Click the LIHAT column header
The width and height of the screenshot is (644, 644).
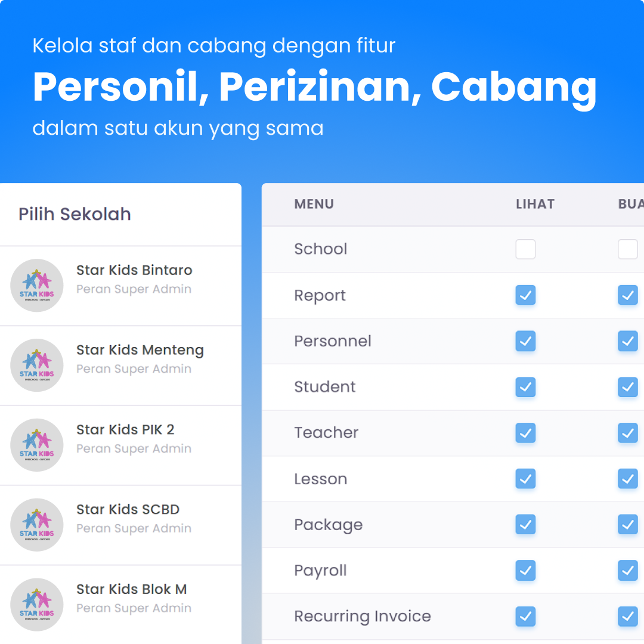[535, 204]
